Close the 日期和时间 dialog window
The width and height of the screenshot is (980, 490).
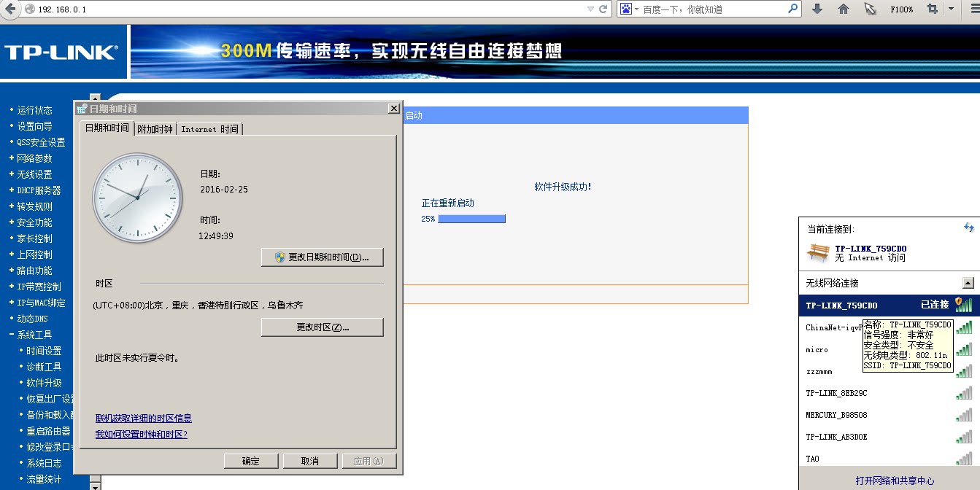click(x=394, y=109)
